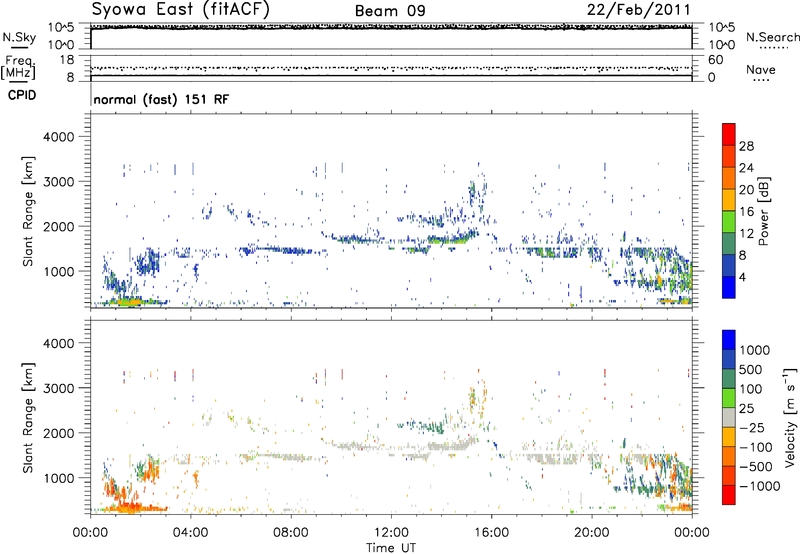Select the orange 20–24 dB Power colour segment

click(729, 178)
